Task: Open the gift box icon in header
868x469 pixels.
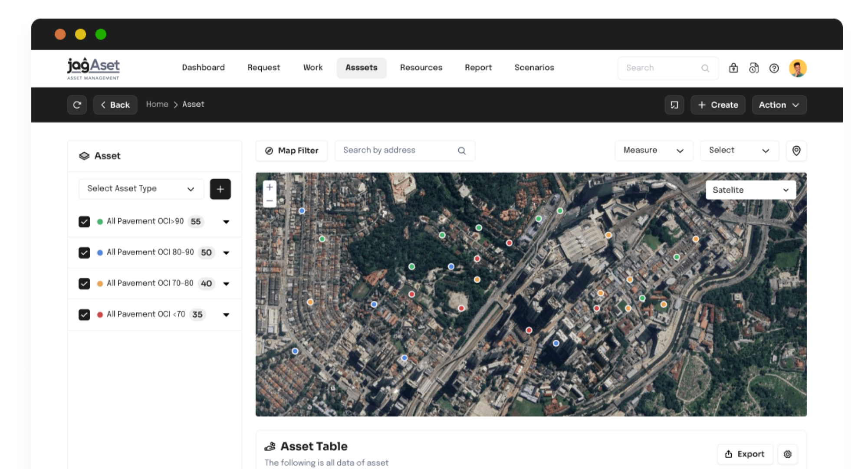Action: click(x=733, y=68)
